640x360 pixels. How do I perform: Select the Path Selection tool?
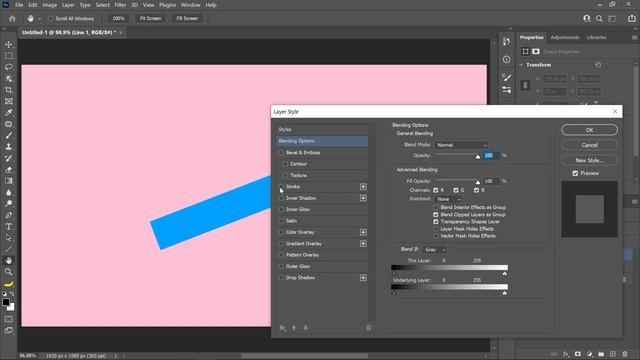click(x=9, y=238)
